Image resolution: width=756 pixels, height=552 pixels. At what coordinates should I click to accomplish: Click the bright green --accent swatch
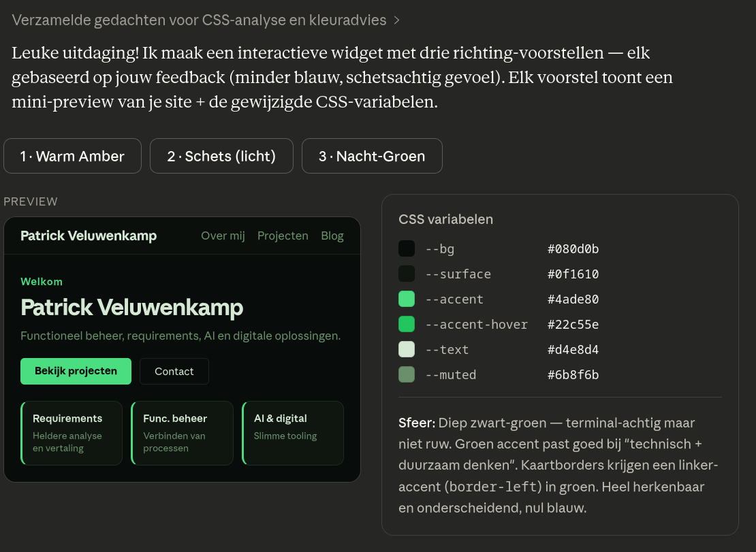[x=407, y=299]
